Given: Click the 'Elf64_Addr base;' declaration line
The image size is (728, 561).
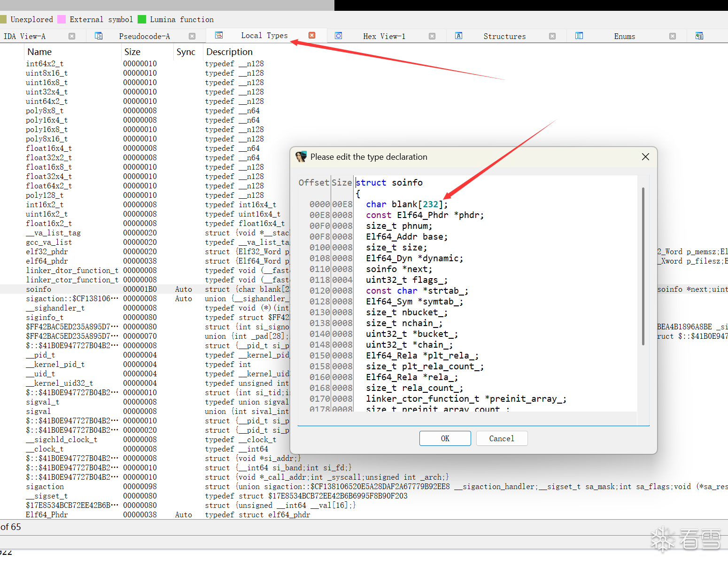Looking at the screenshot, I should [407, 237].
